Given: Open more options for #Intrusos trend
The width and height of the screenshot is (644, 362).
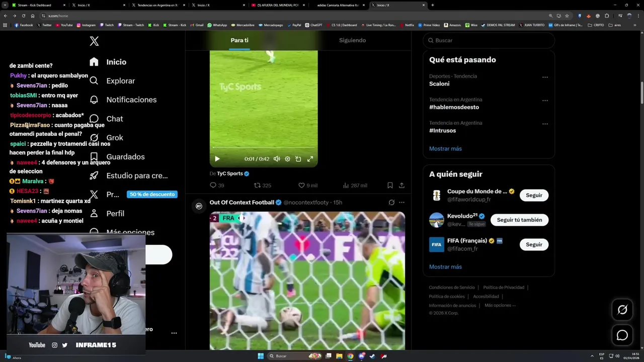Looking at the screenshot, I should click(545, 124).
